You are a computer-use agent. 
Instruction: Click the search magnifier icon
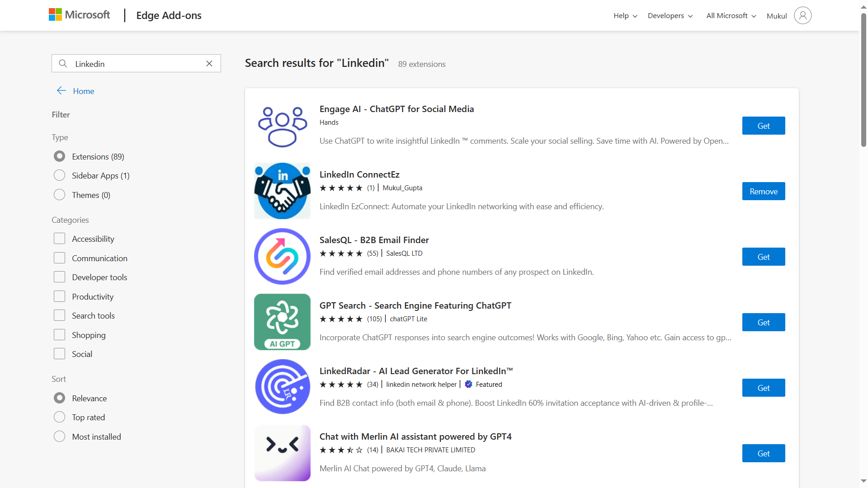coord(63,64)
